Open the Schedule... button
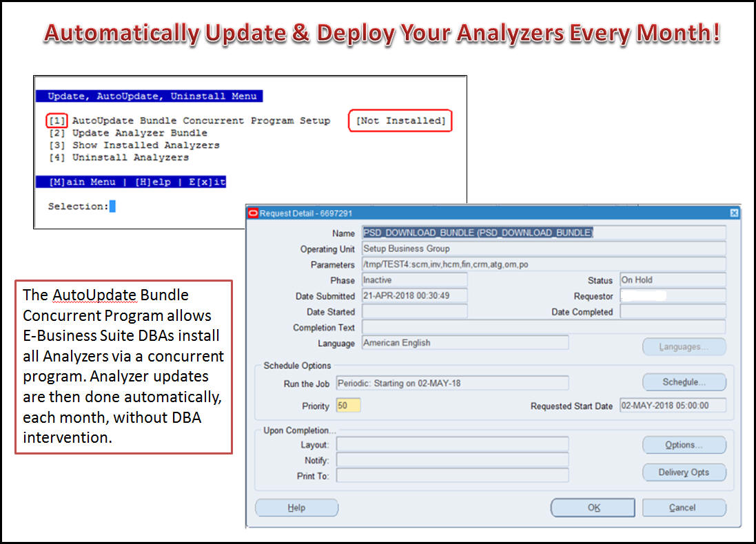 pyautogui.click(x=684, y=382)
